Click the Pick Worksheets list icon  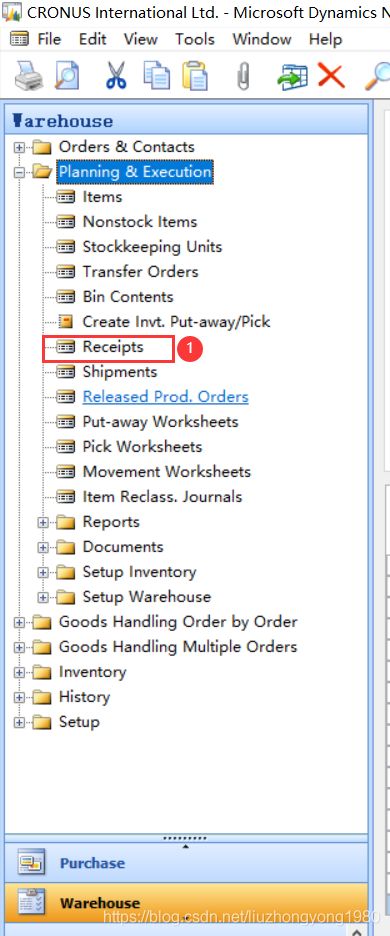click(66, 447)
